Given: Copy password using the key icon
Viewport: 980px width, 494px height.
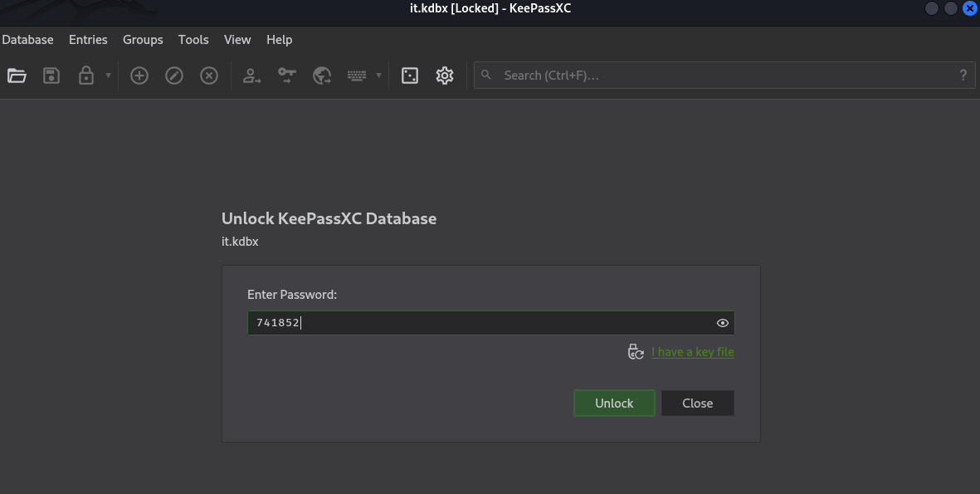Looking at the screenshot, I should (287, 76).
